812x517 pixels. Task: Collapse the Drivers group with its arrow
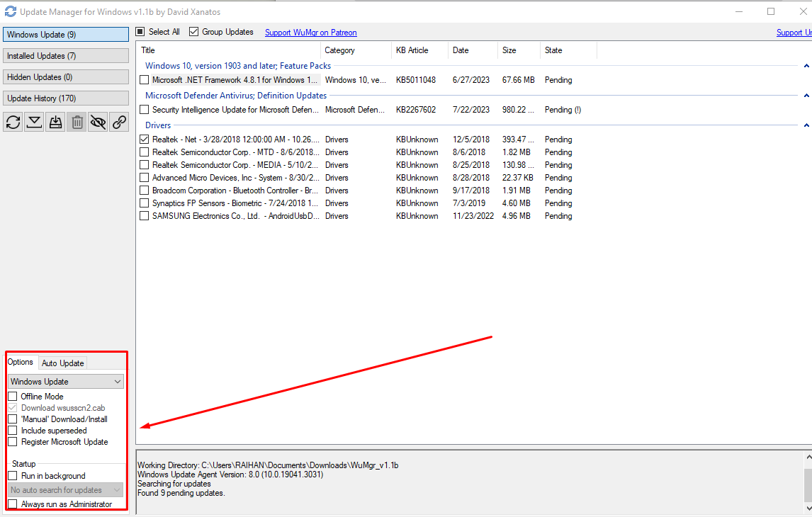[x=806, y=125]
